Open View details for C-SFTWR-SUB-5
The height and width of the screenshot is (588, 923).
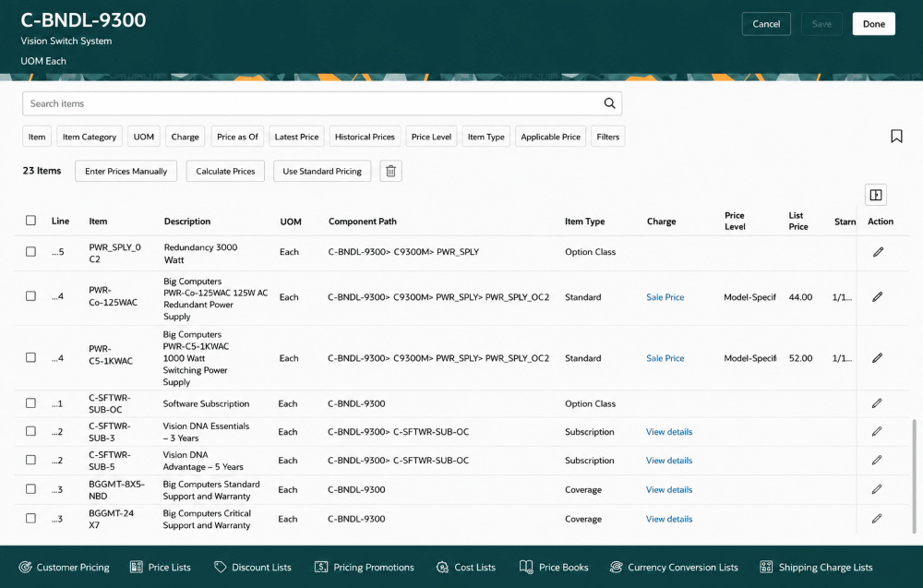click(668, 461)
